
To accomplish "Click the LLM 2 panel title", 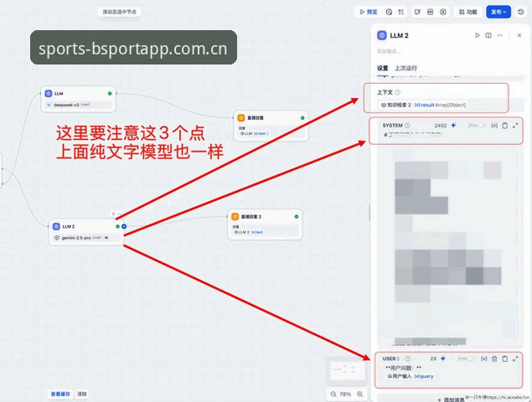I will 400,35.
